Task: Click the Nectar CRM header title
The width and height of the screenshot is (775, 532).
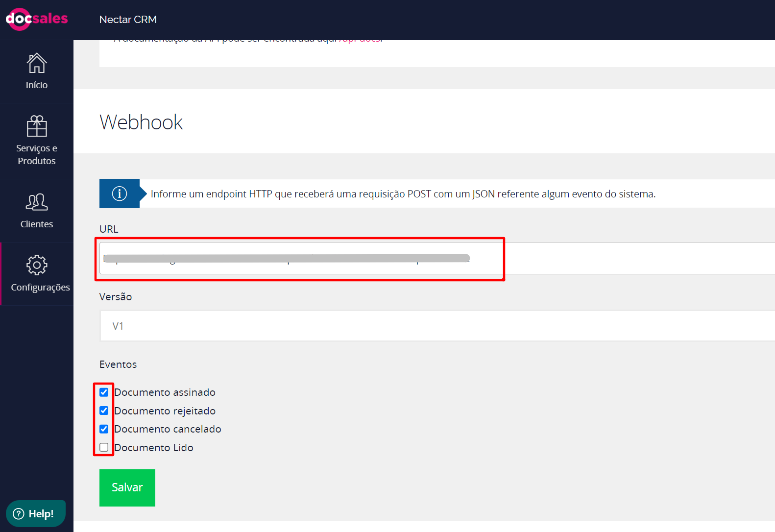Action: click(128, 20)
